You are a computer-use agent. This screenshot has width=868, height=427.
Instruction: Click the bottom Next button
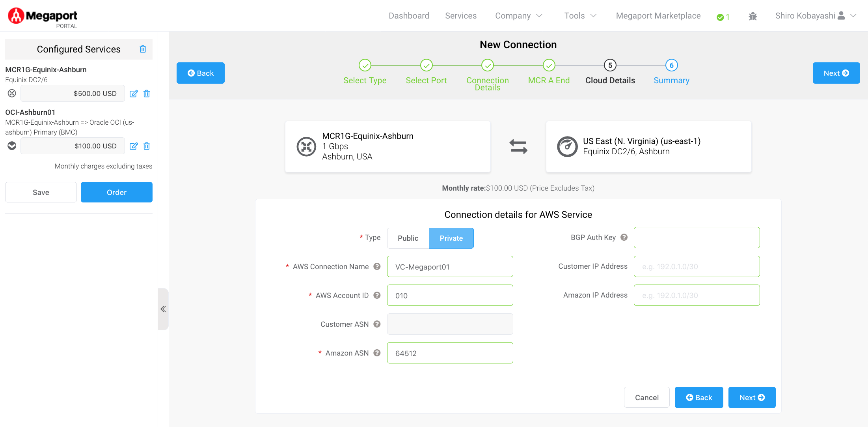click(x=752, y=397)
